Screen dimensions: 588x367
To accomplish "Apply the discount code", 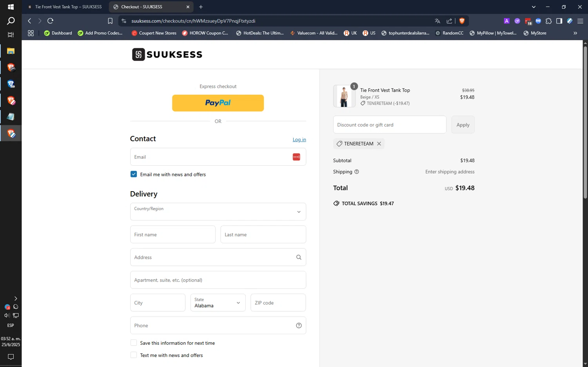I will (463, 125).
